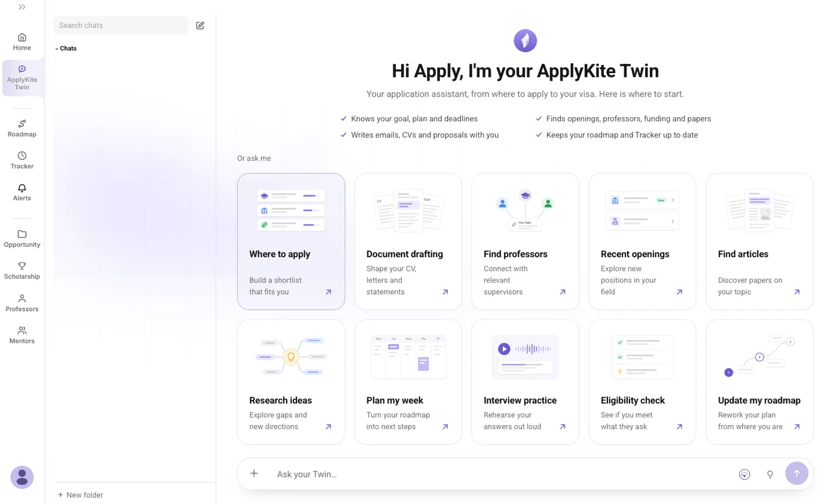Click the Recent openings arrow icon
The width and height of the screenshot is (837, 504).
coord(680,292)
